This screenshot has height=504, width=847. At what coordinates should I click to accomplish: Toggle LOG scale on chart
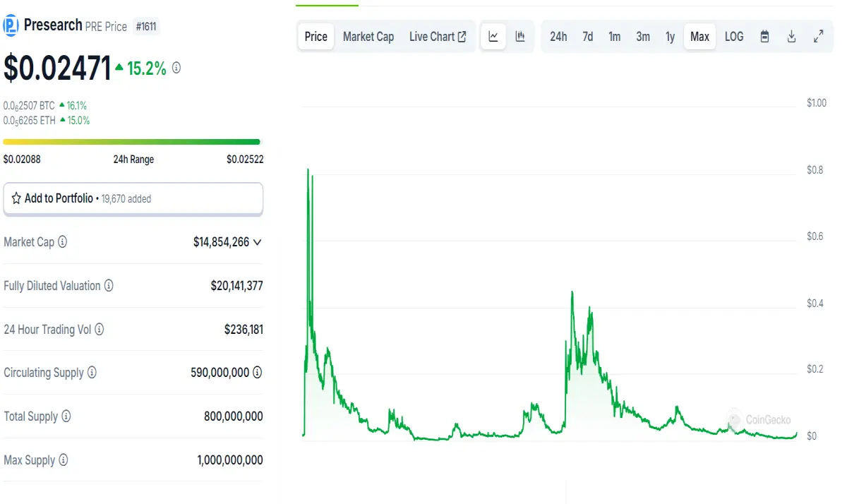pos(734,37)
